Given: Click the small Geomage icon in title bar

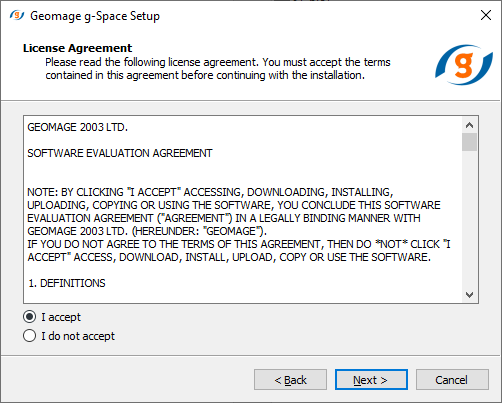Looking at the screenshot, I should point(17,15).
